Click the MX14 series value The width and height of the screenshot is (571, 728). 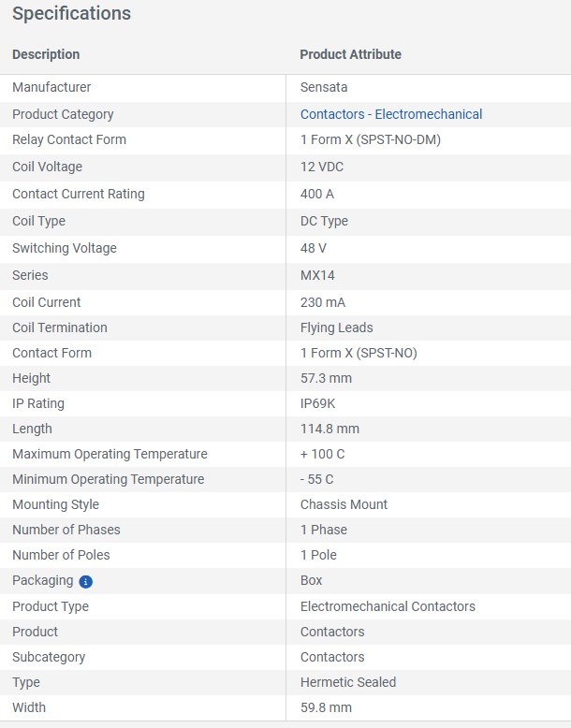point(317,275)
